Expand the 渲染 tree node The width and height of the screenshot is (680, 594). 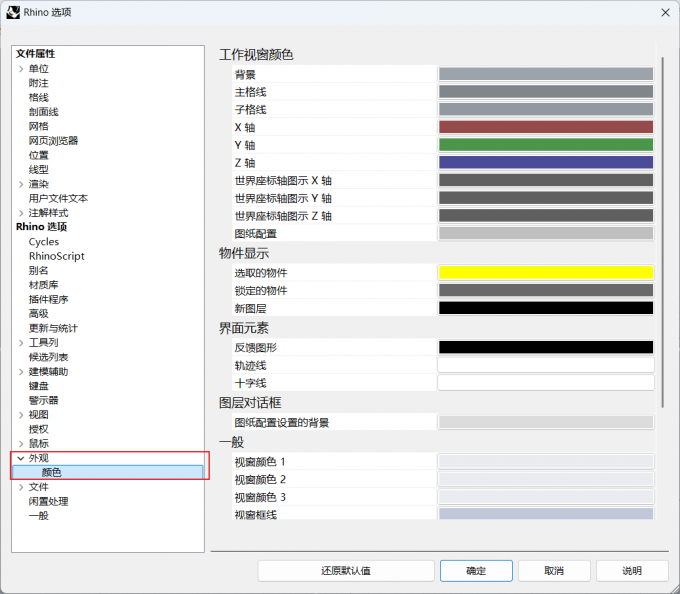tap(21, 184)
